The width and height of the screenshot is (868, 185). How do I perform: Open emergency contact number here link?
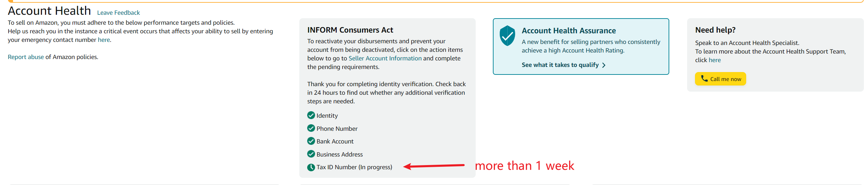(x=104, y=40)
